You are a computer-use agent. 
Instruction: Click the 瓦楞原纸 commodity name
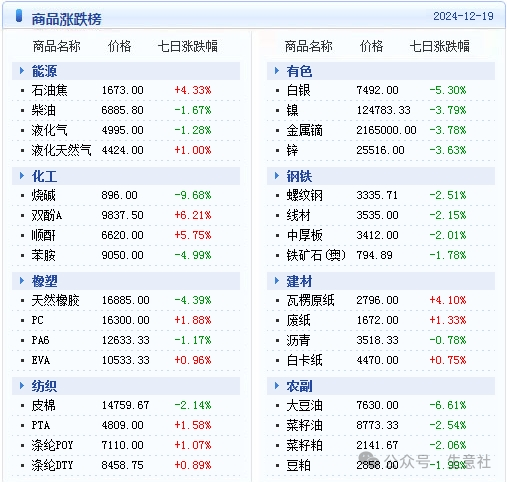pyautogui.click(x=310, y=300)
